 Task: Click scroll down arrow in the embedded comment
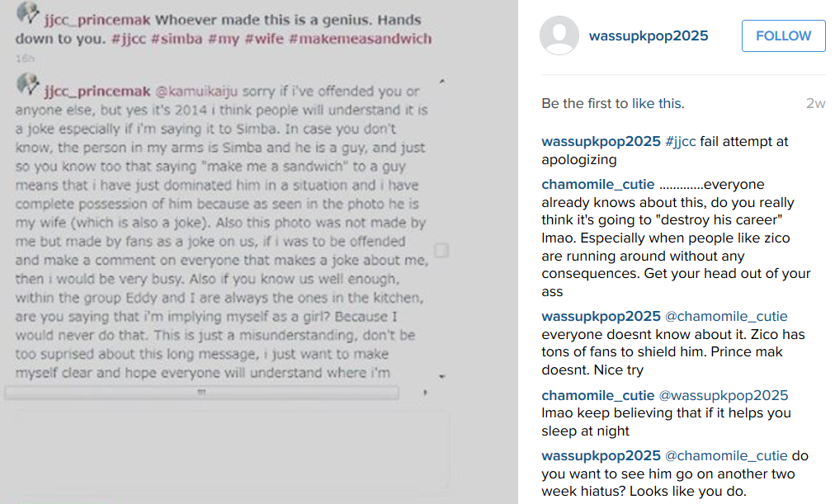441,376
